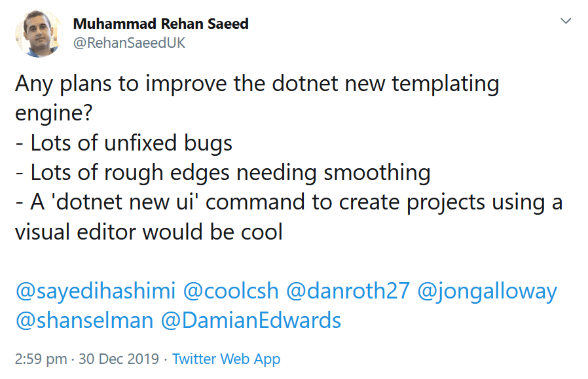Open the tweet options chevron menu
Image resolution: width=588 pixels, height=379 pixels.
point(566,20)
